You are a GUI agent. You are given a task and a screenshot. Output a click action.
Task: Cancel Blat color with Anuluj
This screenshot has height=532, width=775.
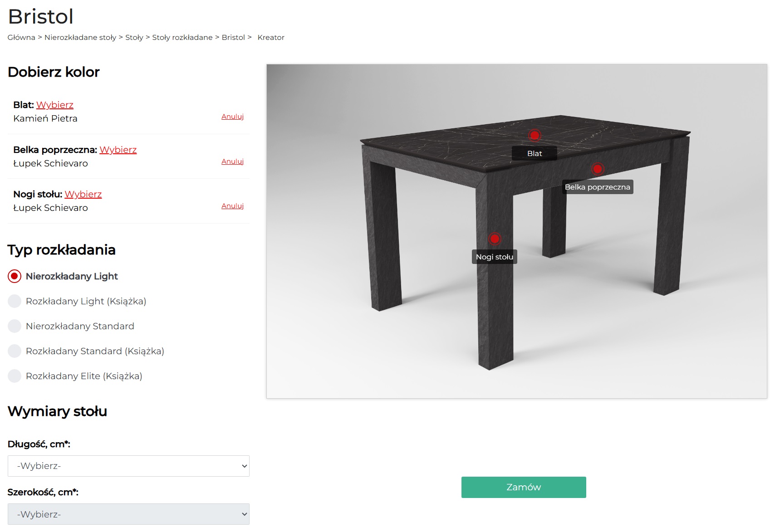pyautogui.click(x=232, y=117)
